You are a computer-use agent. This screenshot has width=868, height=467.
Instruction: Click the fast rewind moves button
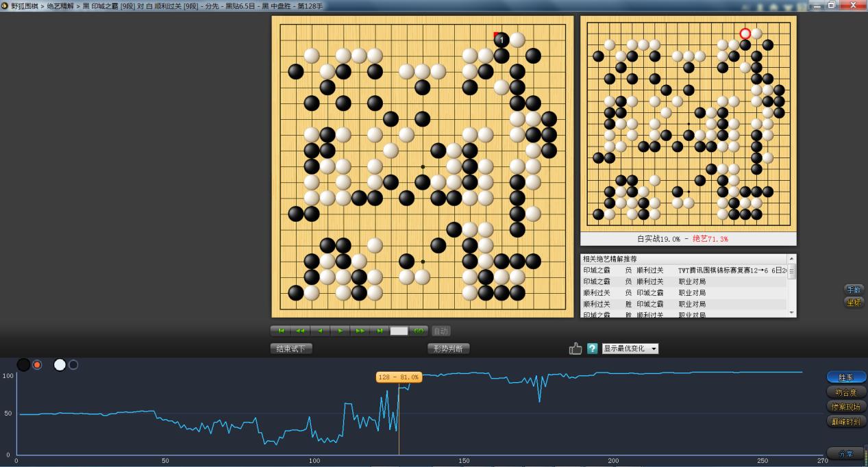300,331
